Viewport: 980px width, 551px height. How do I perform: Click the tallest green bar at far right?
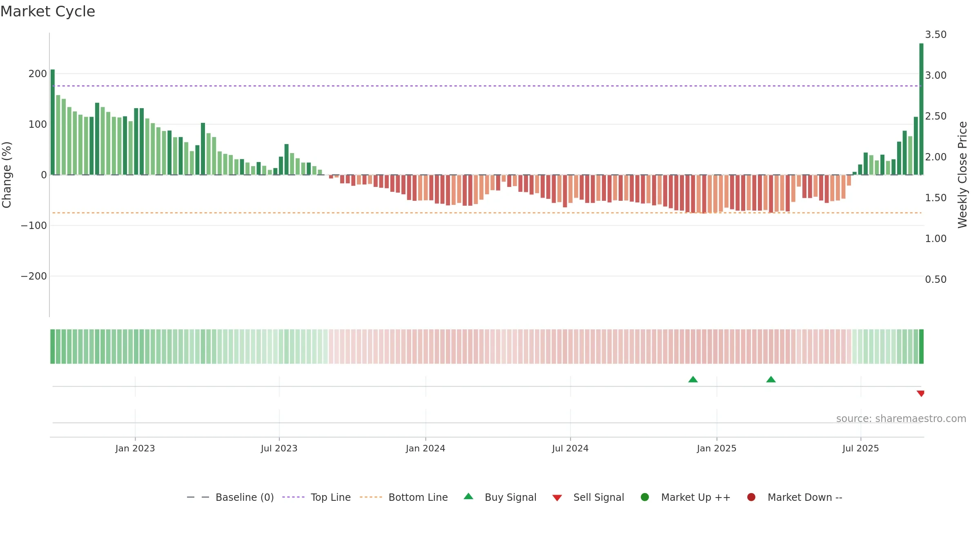(x=921, y=109)
